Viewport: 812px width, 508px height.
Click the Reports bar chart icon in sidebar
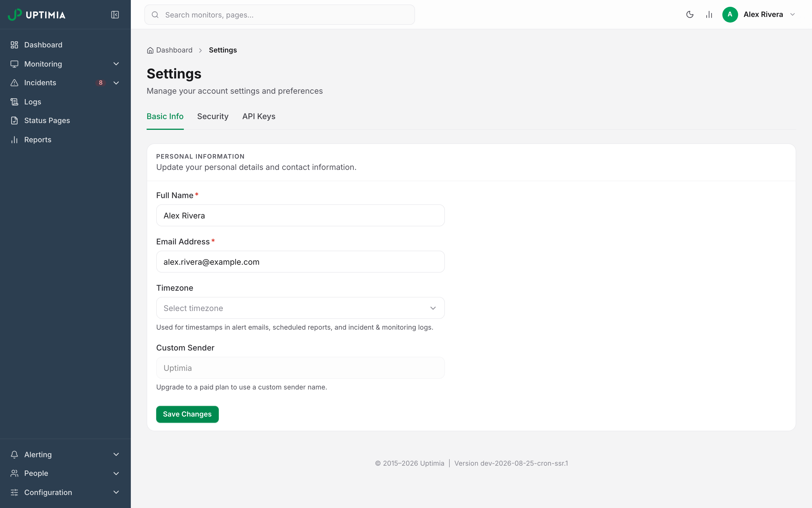[x=14, y=140]
